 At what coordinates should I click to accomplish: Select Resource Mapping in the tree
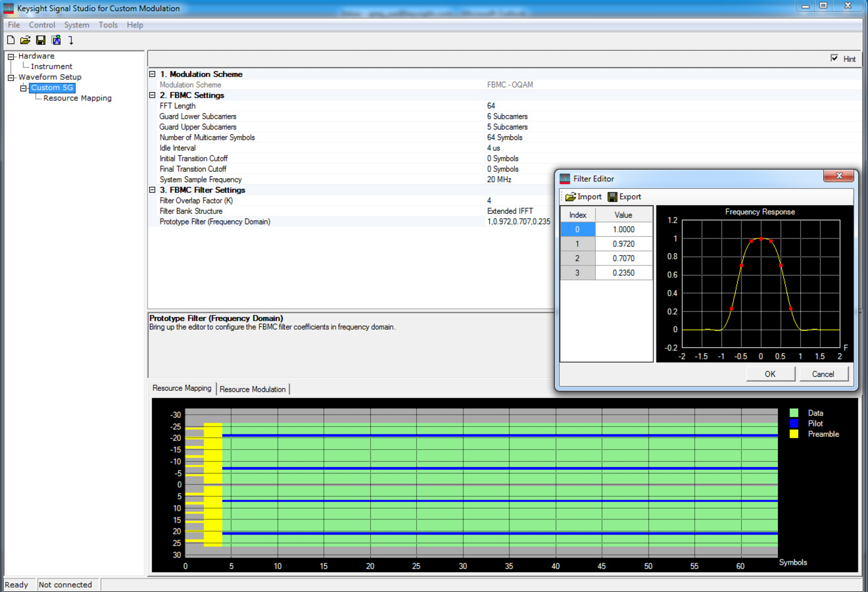click(x=77, y=98)
